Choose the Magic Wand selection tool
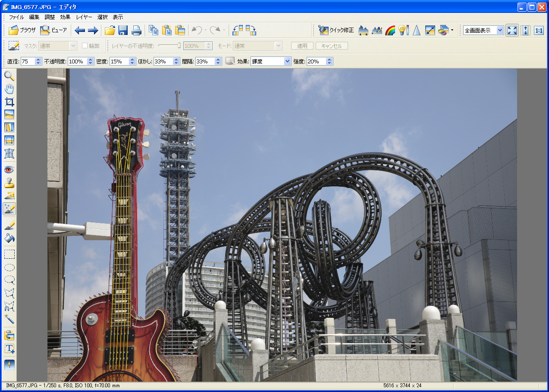Viewport: 549px width, 392px height. (9, 319)
